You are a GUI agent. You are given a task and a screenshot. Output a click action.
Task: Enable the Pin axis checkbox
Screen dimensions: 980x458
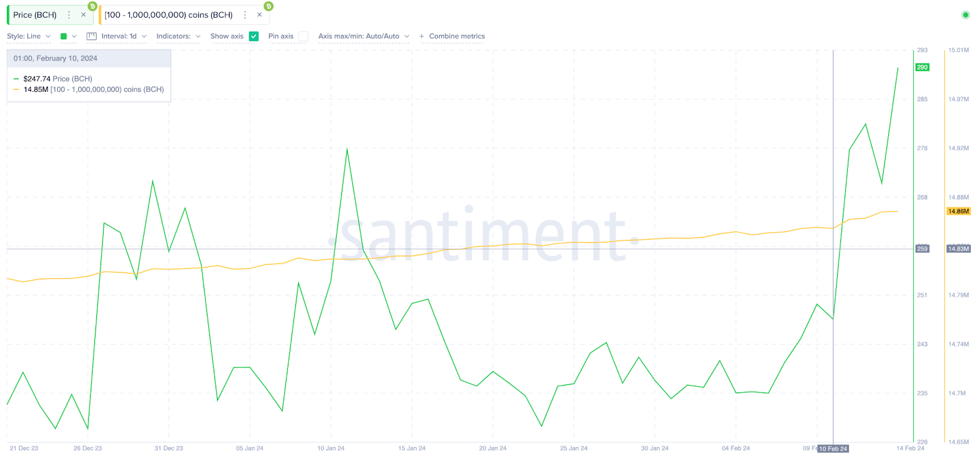tap(303, 36)
